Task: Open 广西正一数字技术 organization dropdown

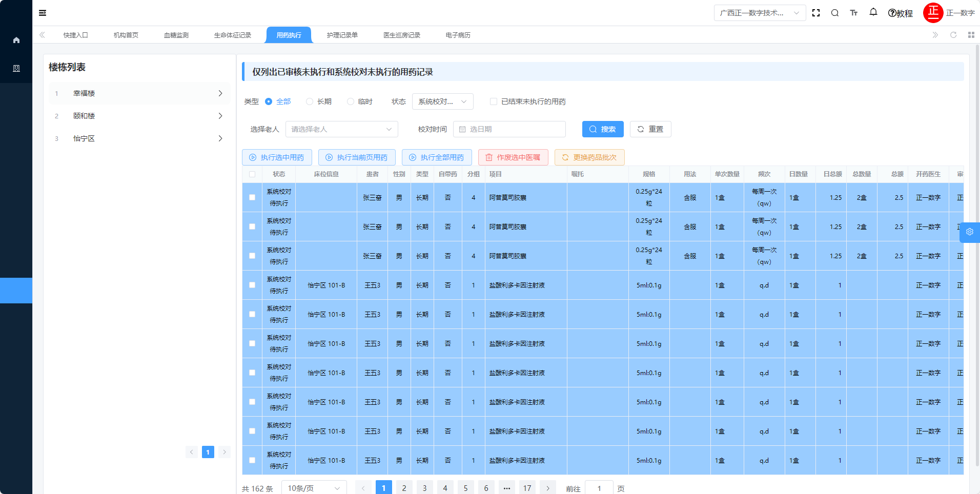Action: coord(760,13)
